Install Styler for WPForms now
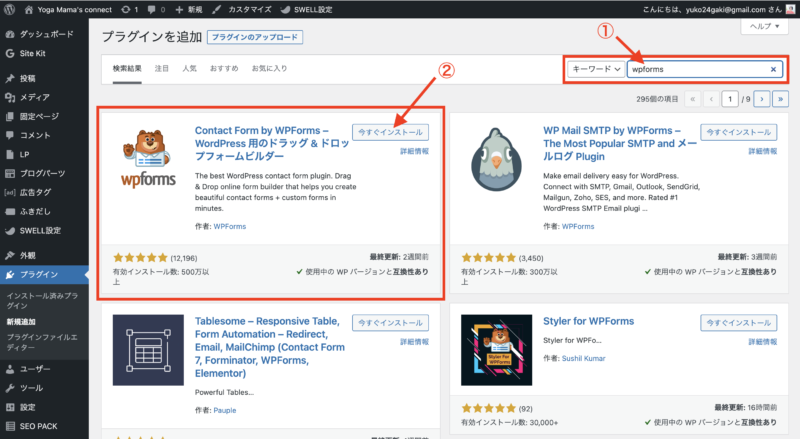Image resolution: width=800 pixels, height=439 pixels. tap(739, 323)
